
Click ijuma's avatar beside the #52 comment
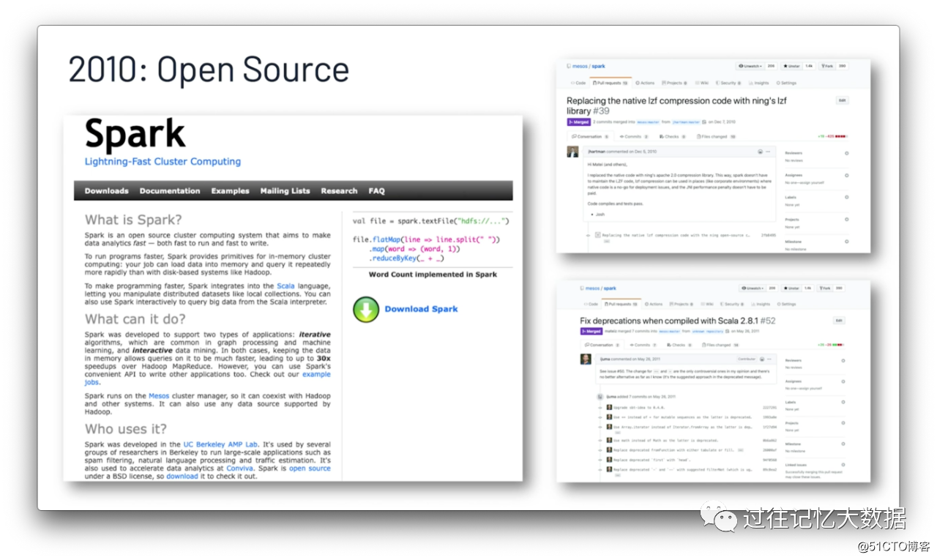pyautogui.click(x=586, y=359)
